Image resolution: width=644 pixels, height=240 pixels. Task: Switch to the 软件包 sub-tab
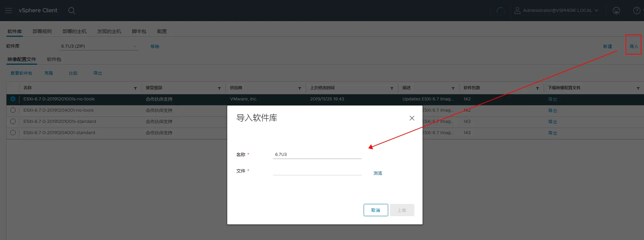(x=54, y=59)
